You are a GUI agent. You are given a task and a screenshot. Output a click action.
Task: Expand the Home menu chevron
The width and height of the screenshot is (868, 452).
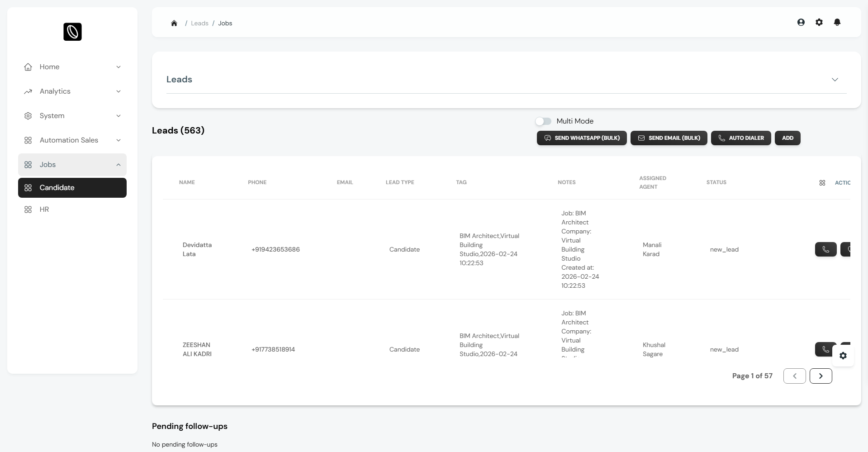point(119,67)
